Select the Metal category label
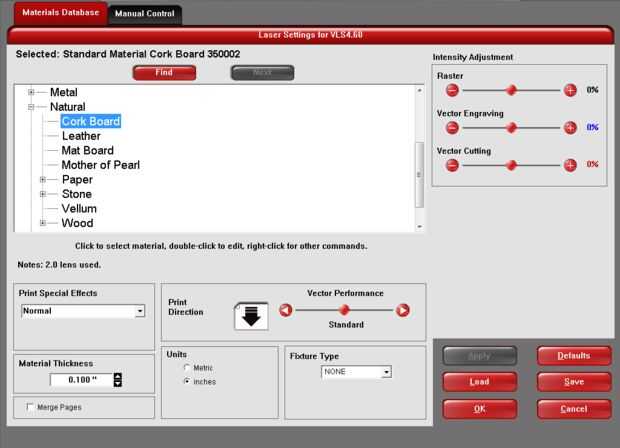This screenshot has height=448, width=620. pyautogui.click(x=63, y=93)
